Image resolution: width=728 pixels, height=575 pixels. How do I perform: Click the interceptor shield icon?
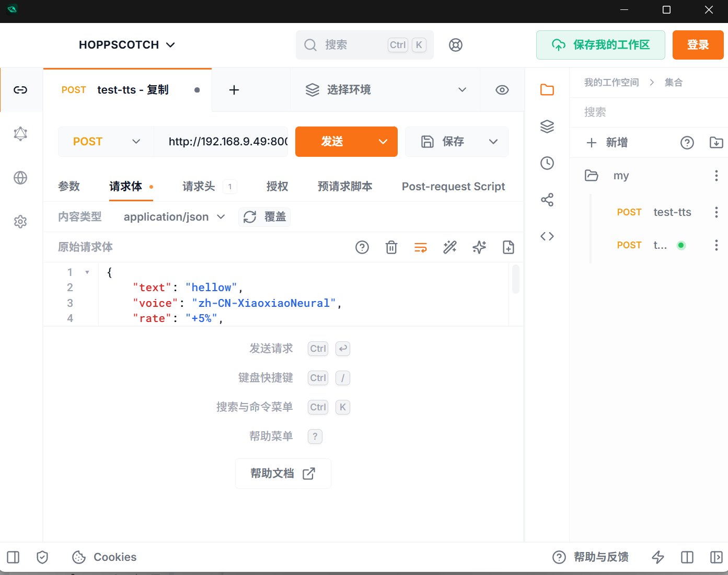tap(42, 557)
